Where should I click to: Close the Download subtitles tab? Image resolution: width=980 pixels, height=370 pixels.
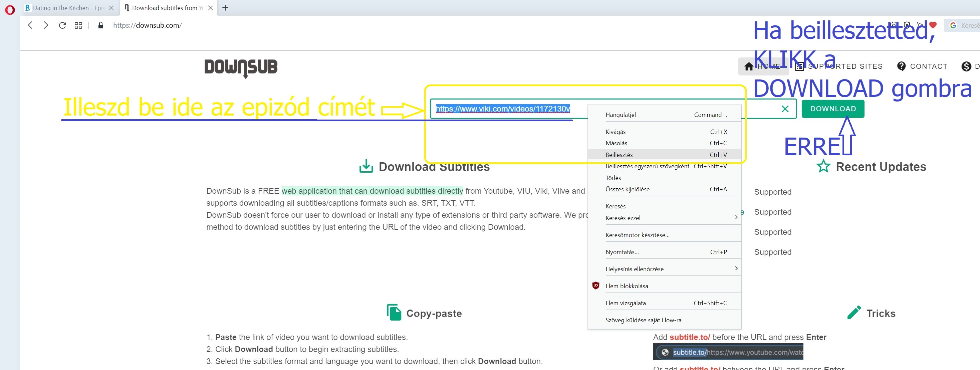coord(210,8)
